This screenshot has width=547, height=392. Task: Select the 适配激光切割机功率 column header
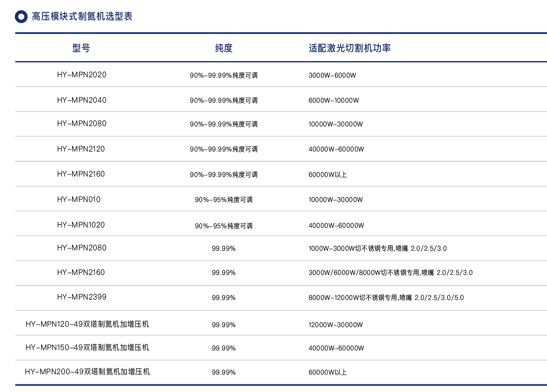349,48
